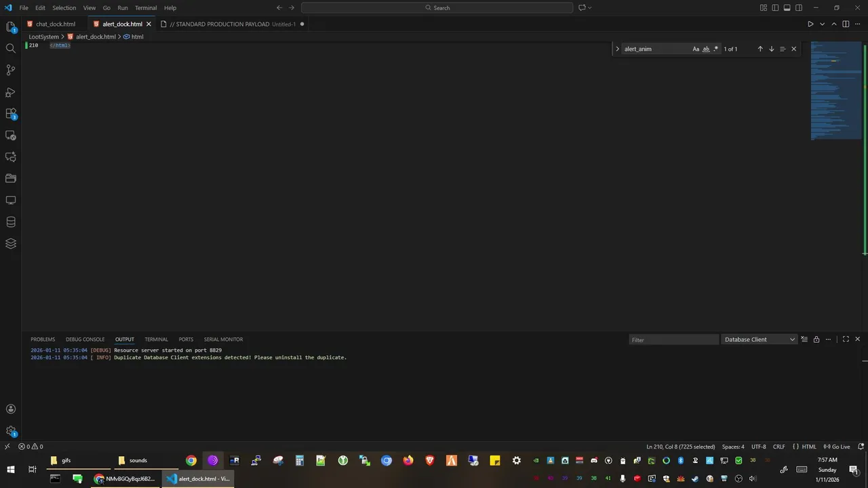This screenshot has width=868, height=488.
Task: Toggle Match Whole Word in find widget
Action: (706, 49)
